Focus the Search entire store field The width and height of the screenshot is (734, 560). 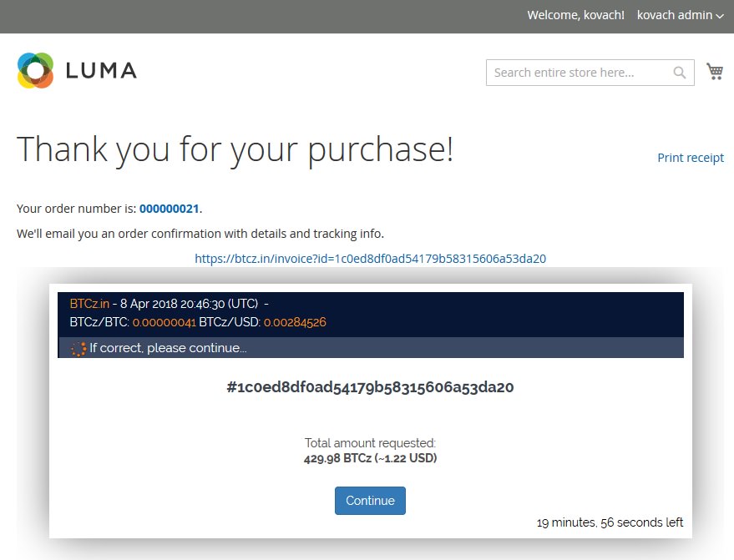pos(590,73)
